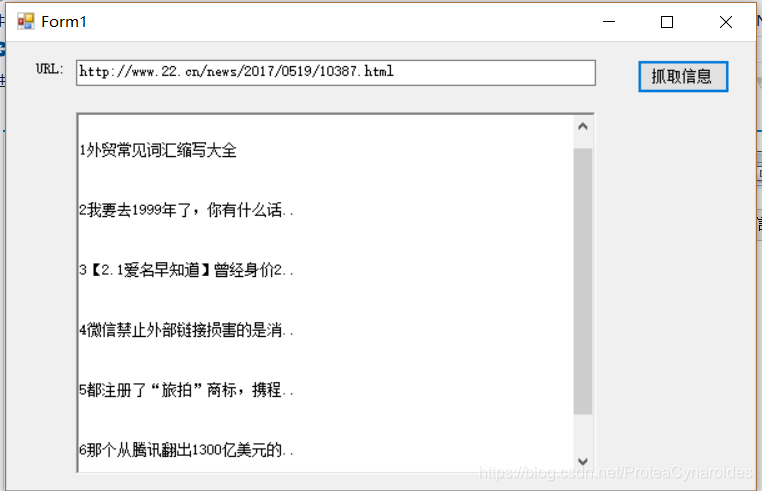This screenshot has height=491, width=762.
Task: Select line 4微信禁止外部链接
Action: 186,330
